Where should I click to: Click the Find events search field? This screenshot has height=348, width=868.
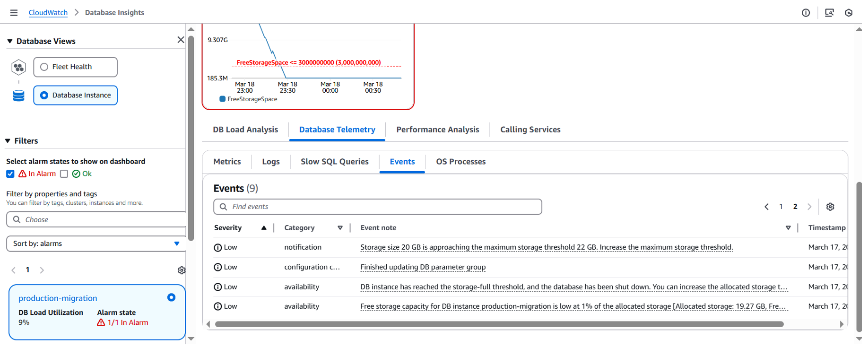378,207
